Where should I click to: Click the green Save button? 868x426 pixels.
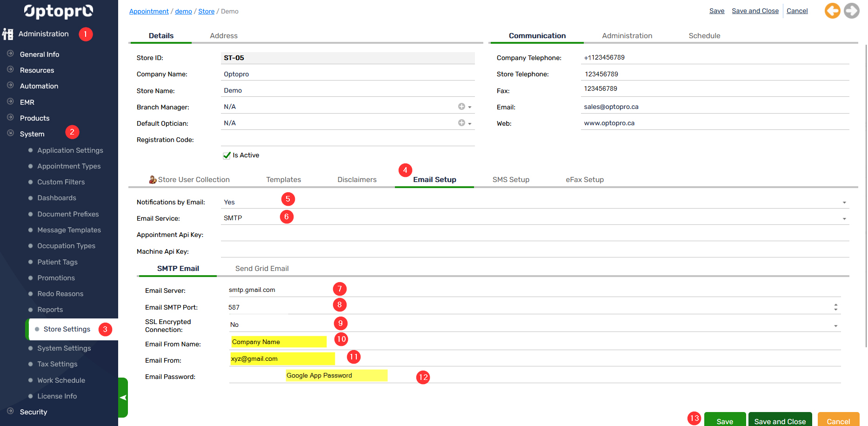(724, 420)
